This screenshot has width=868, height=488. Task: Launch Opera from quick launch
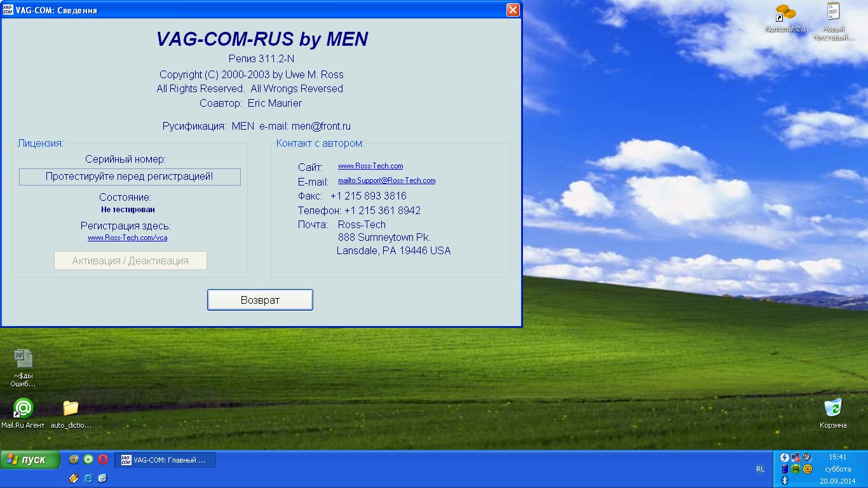(103, 459)
